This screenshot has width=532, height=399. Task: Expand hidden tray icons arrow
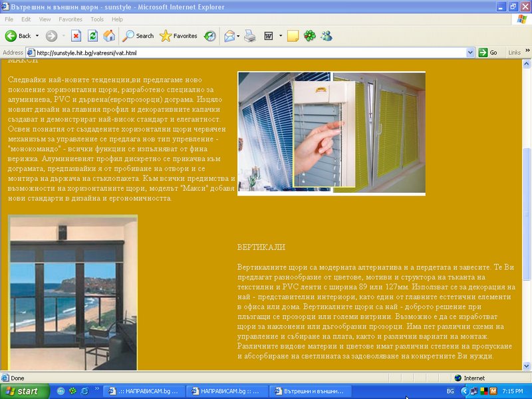464,391
